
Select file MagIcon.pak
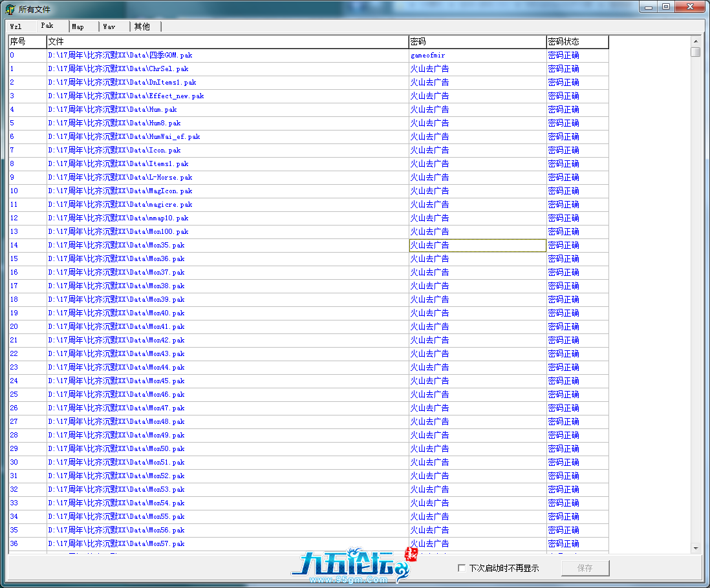[x=228, y=191]
